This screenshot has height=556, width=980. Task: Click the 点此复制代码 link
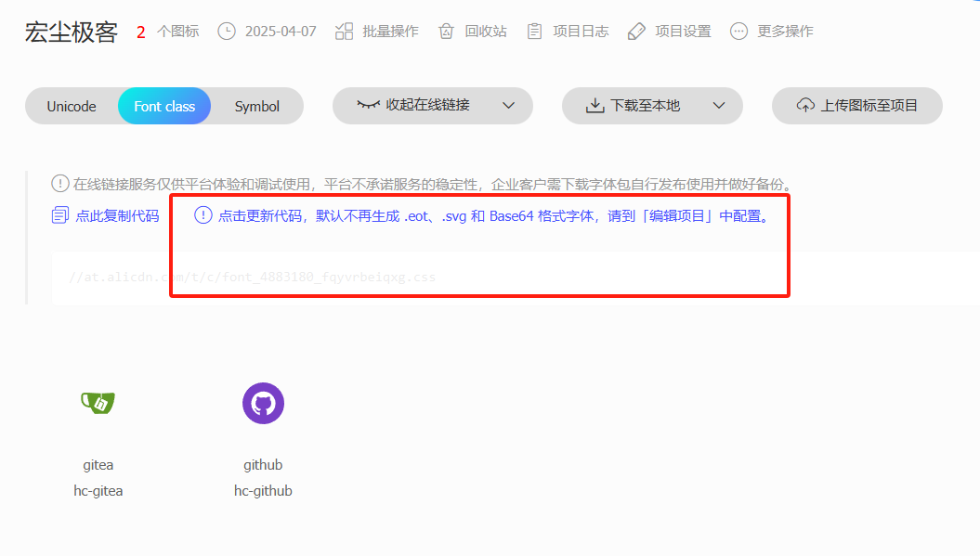(117, 216)
